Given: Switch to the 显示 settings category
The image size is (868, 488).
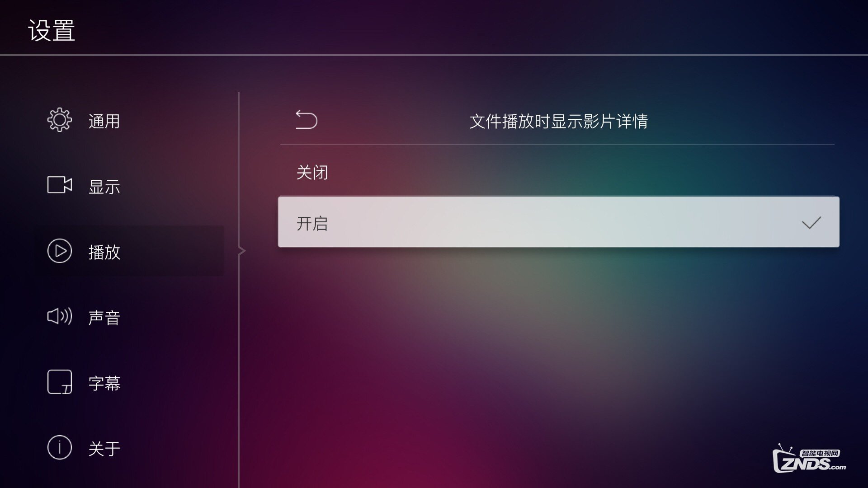Looking at the screenshot, I should click(104, 187).
